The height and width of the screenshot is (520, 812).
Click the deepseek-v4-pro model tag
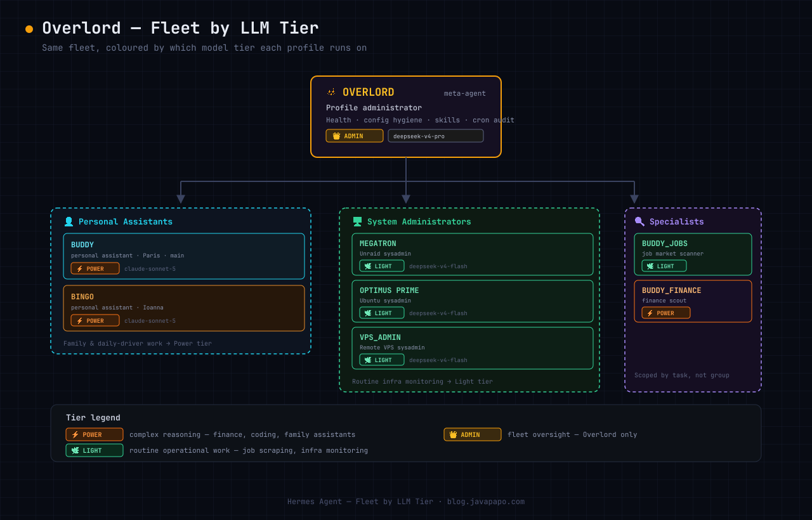pyautogui.click(x=436, y=136)
